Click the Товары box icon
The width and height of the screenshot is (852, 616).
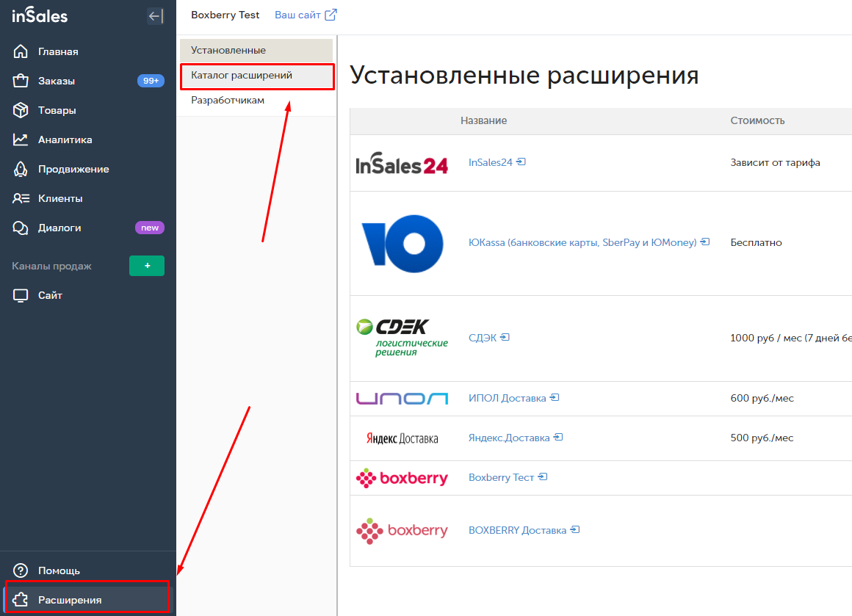(x=21, y=110)
